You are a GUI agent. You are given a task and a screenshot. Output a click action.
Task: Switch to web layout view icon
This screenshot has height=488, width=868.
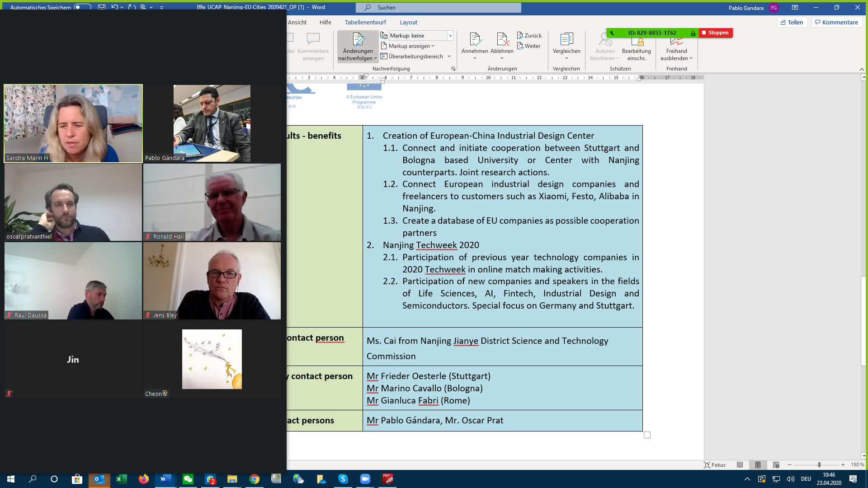coord(776,465)
